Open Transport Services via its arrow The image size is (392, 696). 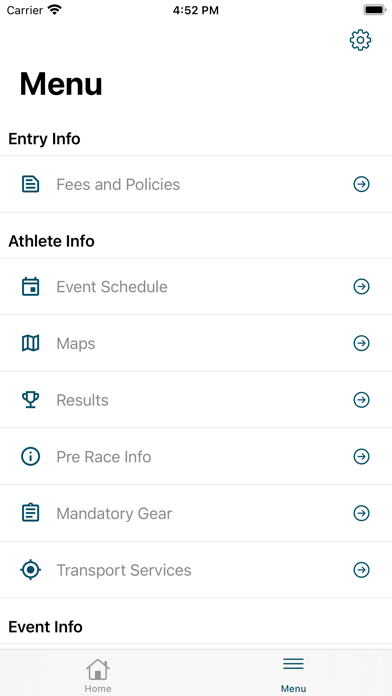pyautogui.click(x=361, y=570)
